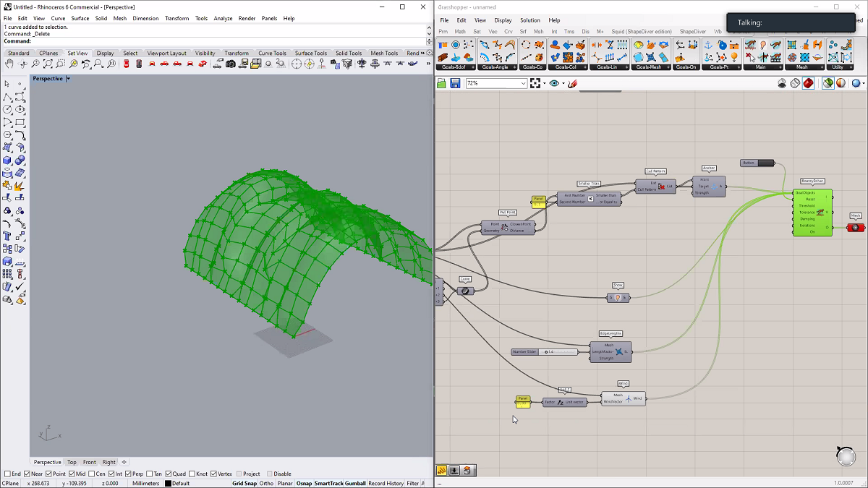Select the Zoom tool in Rhino's top toolbar
The image size is (868, 488).
coord(35,64)
